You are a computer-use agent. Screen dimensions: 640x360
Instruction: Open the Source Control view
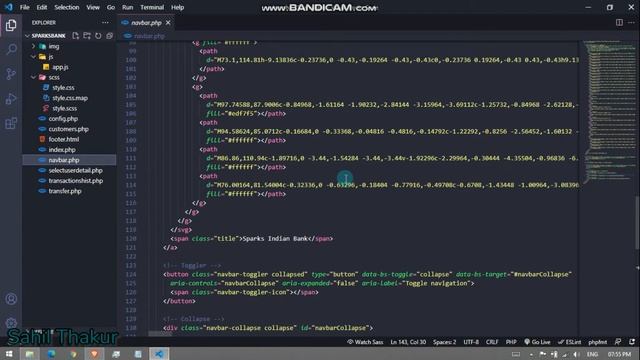click(11, 74)
